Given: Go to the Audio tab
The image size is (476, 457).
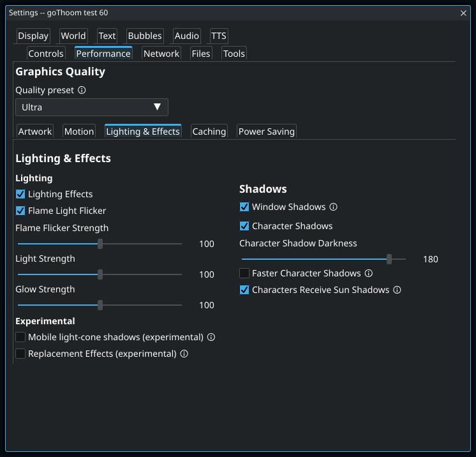Looking at the screenshot, I should (x=187, y=36).
